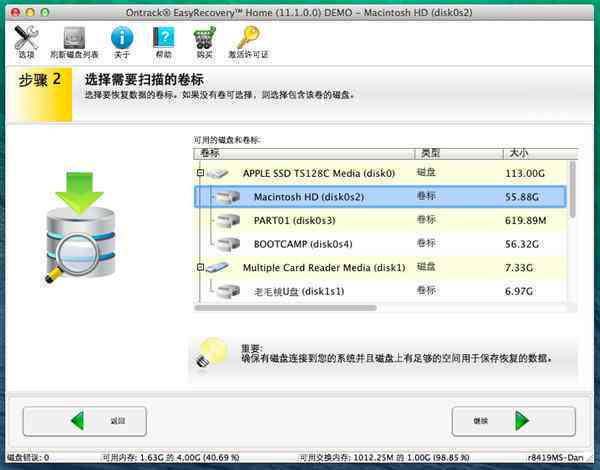The height and width of the screenshot is (470, 600).
Task: Click the 113.00G size value
Action: (x=525, y=173)
